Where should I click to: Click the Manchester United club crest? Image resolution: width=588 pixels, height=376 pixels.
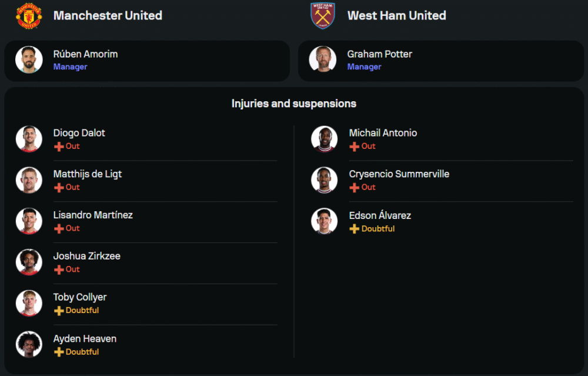pos(29,16)
